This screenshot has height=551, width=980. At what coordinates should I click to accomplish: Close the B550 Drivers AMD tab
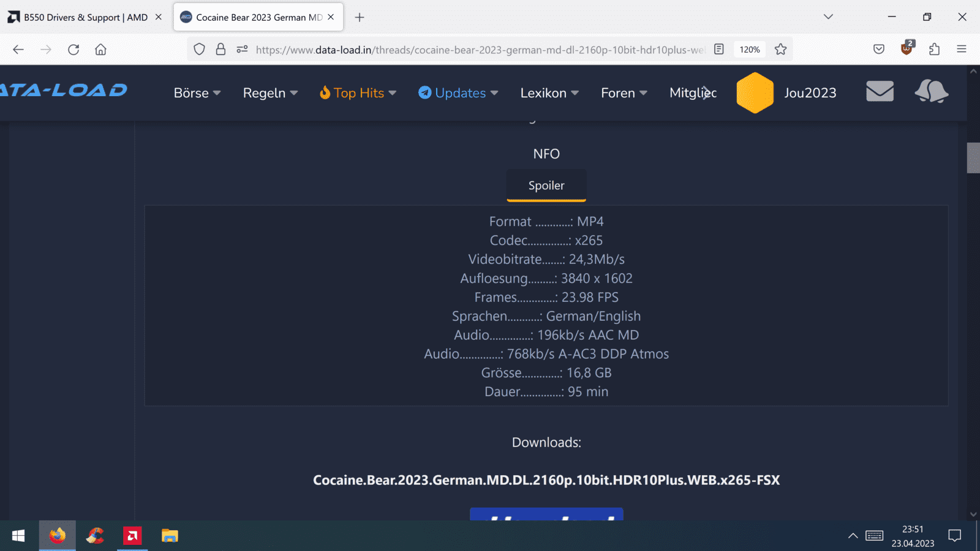158,17
